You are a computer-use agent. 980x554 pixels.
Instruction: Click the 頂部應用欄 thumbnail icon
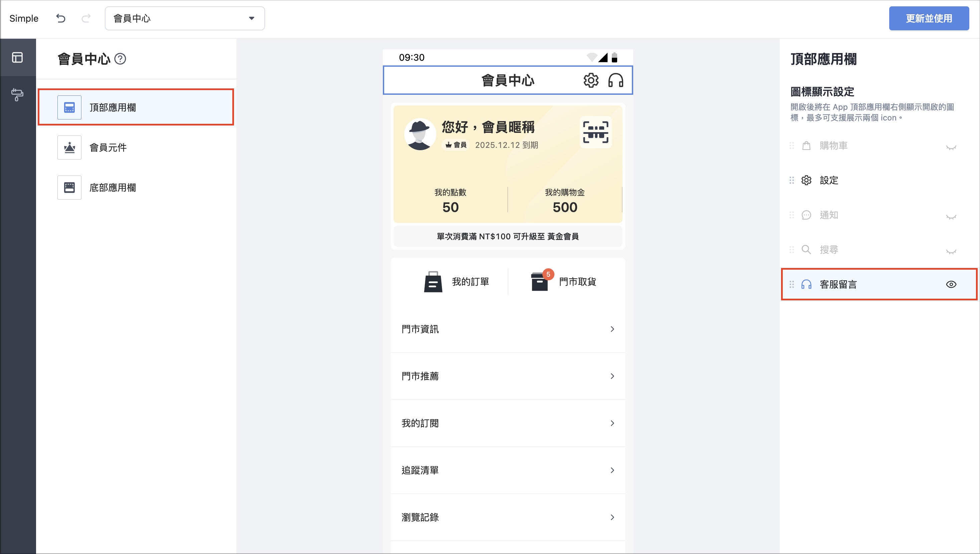[x=69, y=107]
